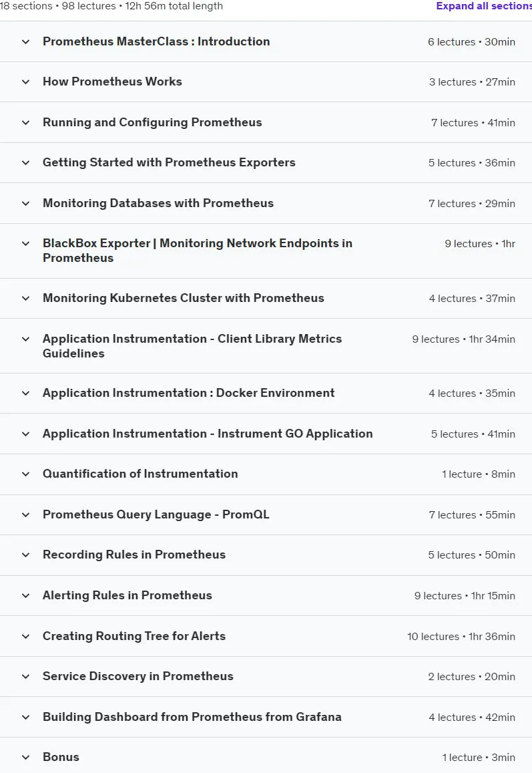This screenshot has width=532, height=773.
Task: Expand Monitoring Databases with Prometheus chevron
Action: 25,204
